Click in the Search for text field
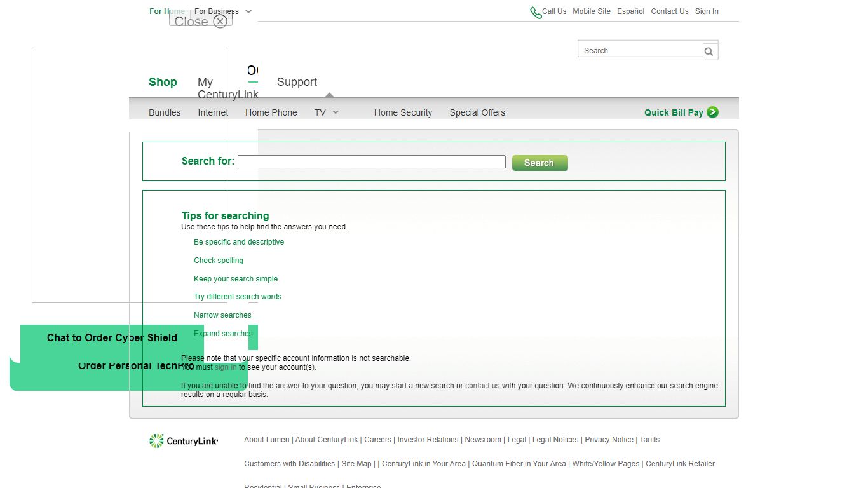Viewport: 868px width, 488px height. [372, 162]
